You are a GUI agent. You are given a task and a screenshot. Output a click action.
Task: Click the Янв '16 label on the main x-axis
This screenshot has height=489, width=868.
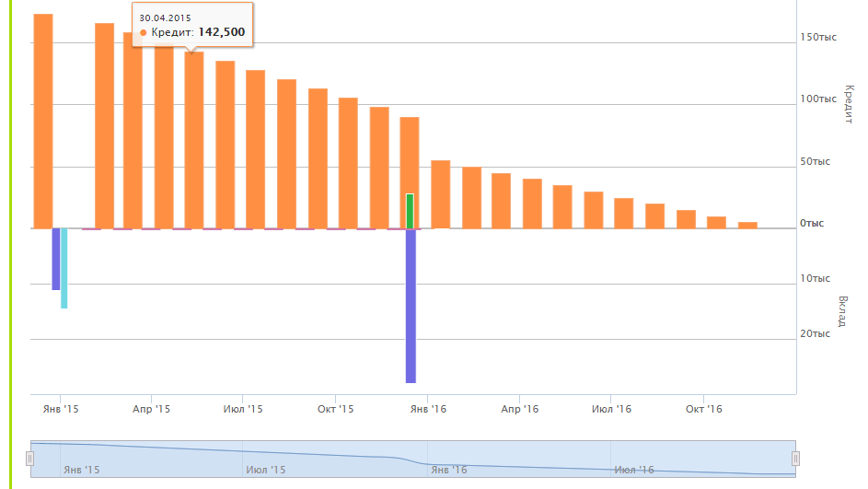pyautogui.click(x=427, y=409)
